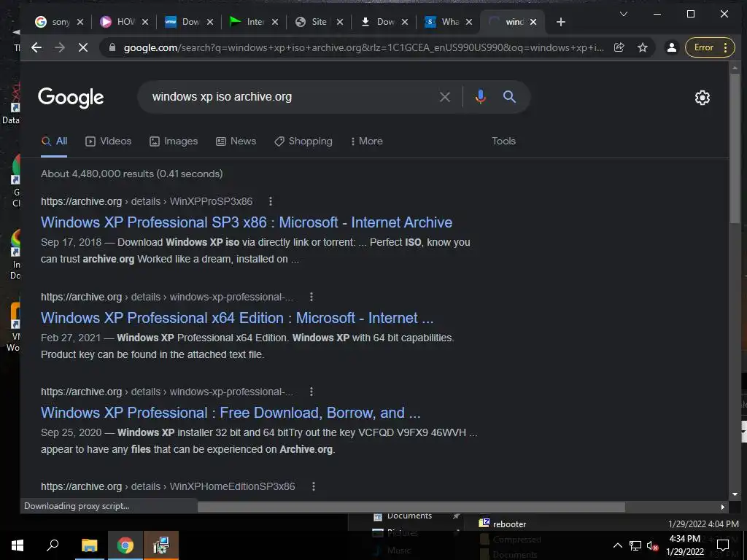747x560 pixels.
Task: Expand the More search categories menu
Action: tap(366, 141)
